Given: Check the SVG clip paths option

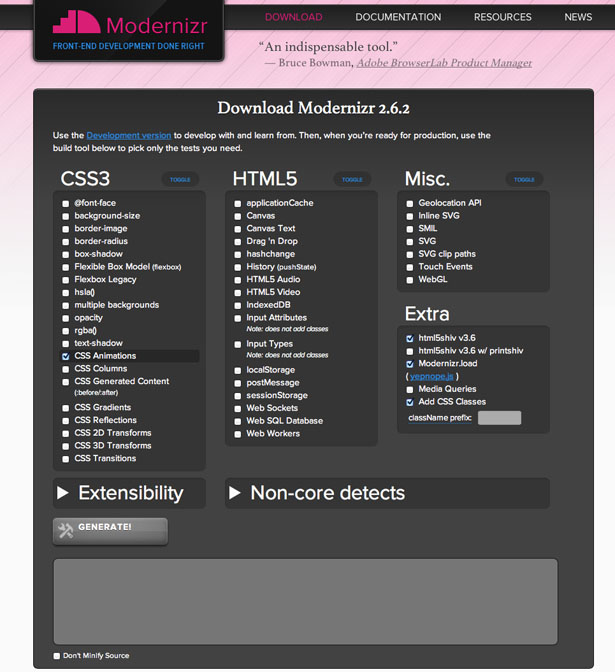Looking at the screenshot, I should click(410, 255).
